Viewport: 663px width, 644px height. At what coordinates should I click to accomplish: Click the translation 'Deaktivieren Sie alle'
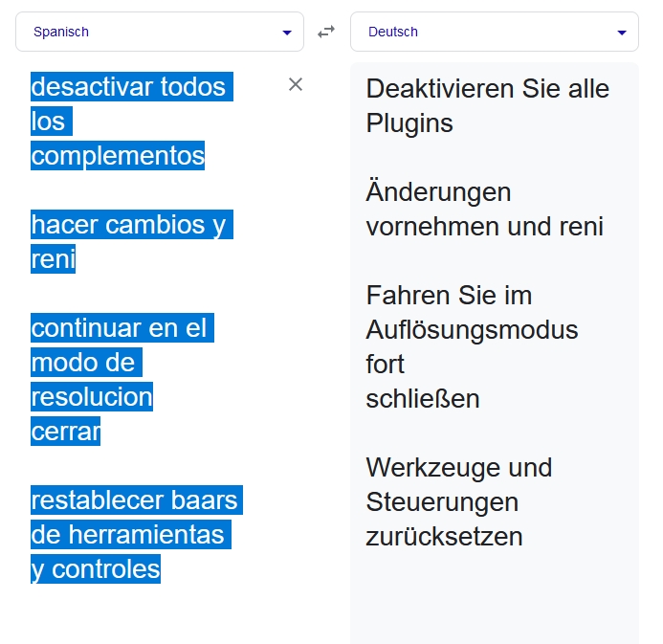pyautogui.click(x=487, y=89)
